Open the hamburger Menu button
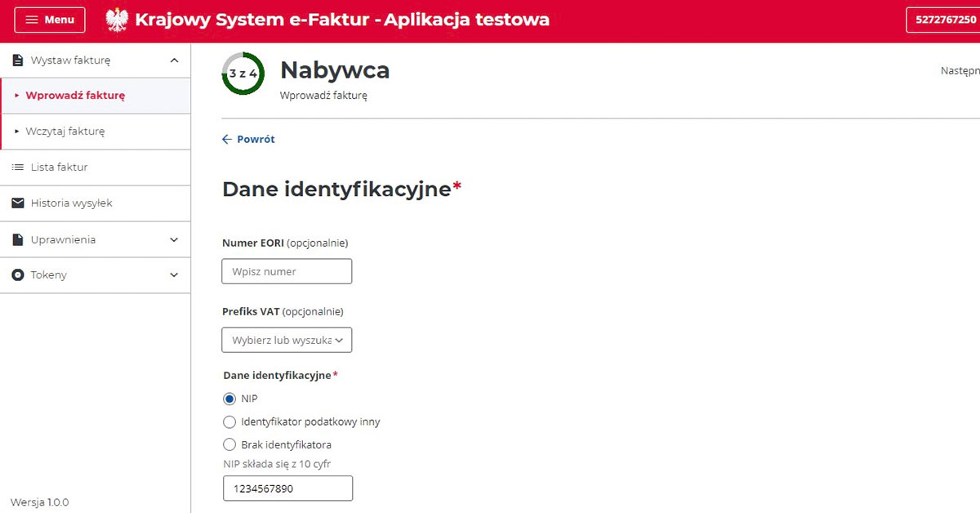The image size is (980, 513). coord(50,20)
